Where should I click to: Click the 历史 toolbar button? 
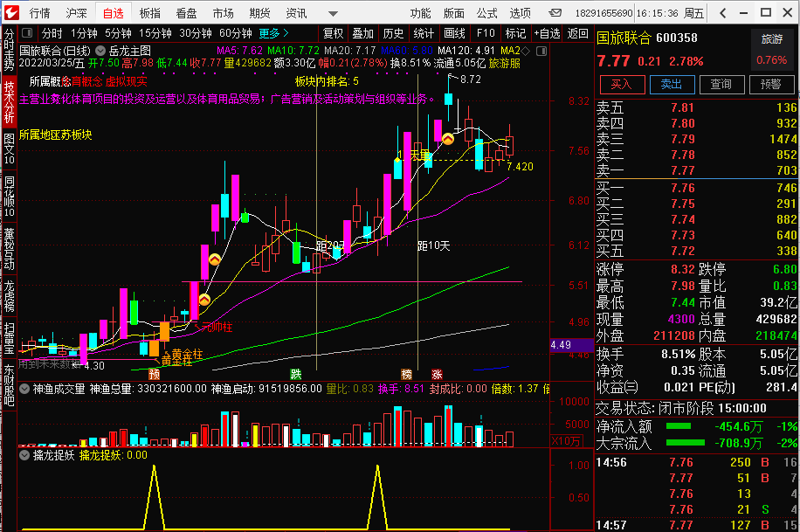[393, 34]
